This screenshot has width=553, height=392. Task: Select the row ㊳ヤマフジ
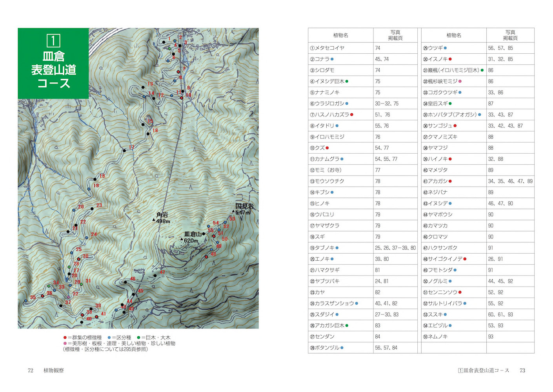pos(478,148)
